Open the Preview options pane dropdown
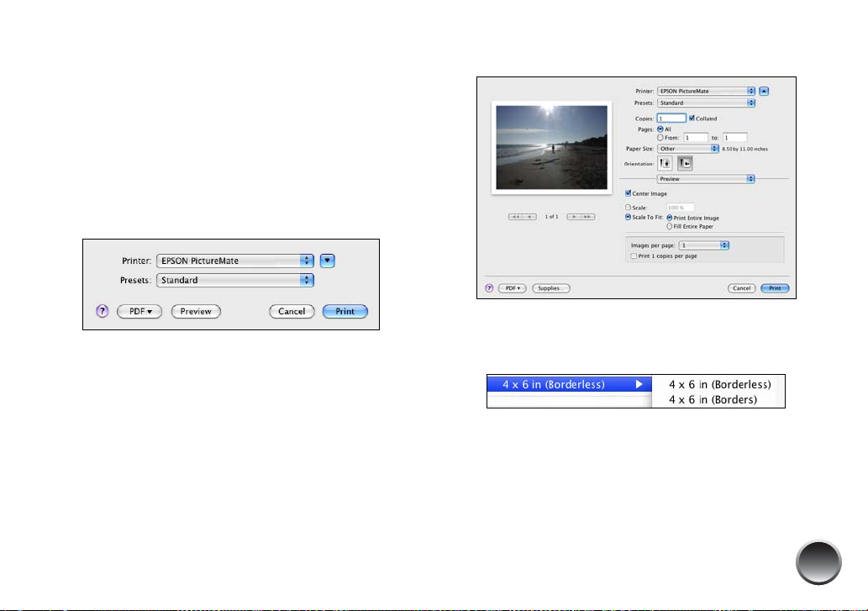Screen dimensions: 868x611 (x=706, y=179)
